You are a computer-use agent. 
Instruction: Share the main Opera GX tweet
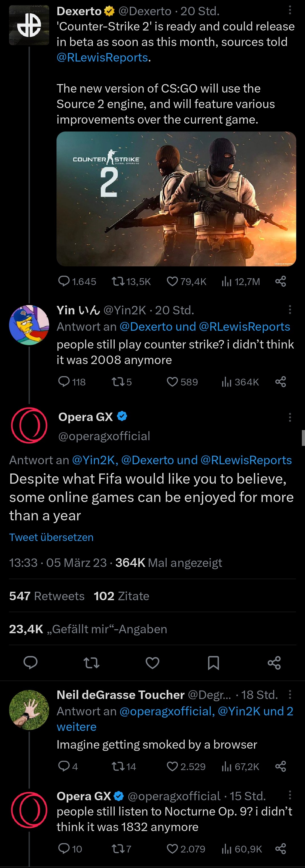[x=274, y=663]
